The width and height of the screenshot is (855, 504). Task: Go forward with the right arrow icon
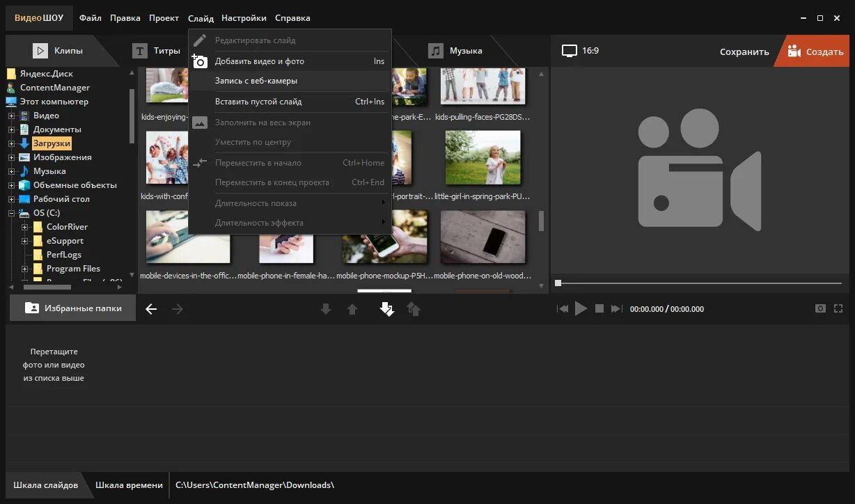[x=178, y=309]
